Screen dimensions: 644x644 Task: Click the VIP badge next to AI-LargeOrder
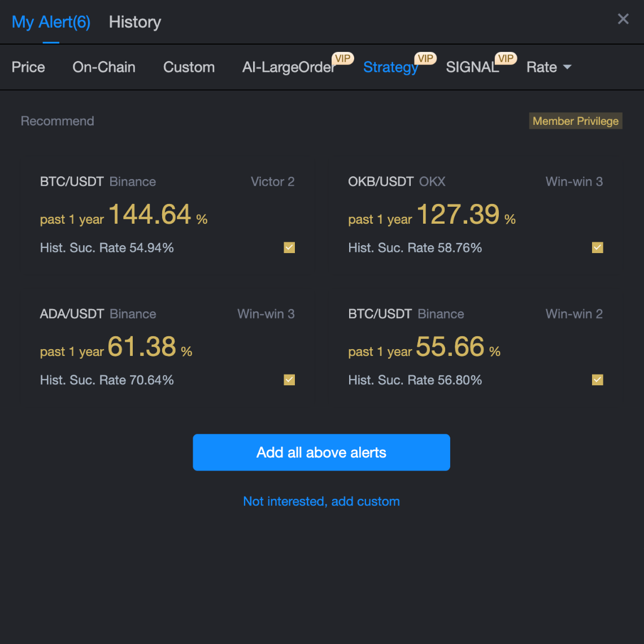tap(343, 58)
